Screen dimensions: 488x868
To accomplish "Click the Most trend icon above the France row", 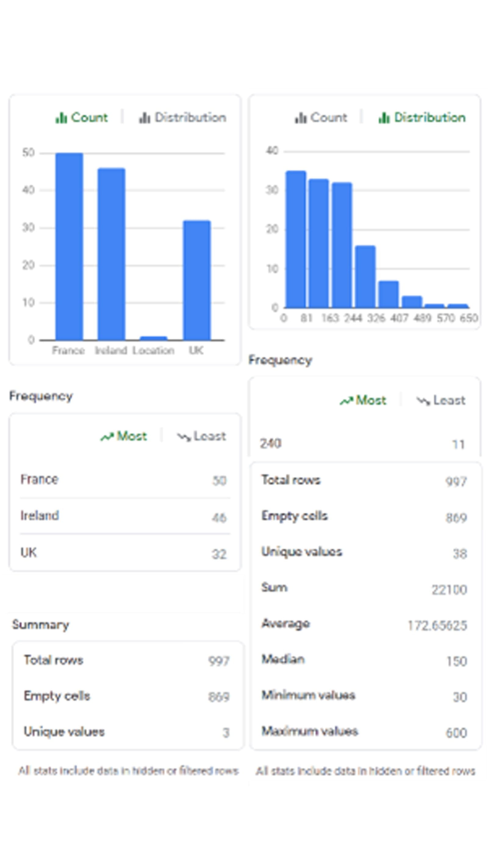I will pos(107,437).
